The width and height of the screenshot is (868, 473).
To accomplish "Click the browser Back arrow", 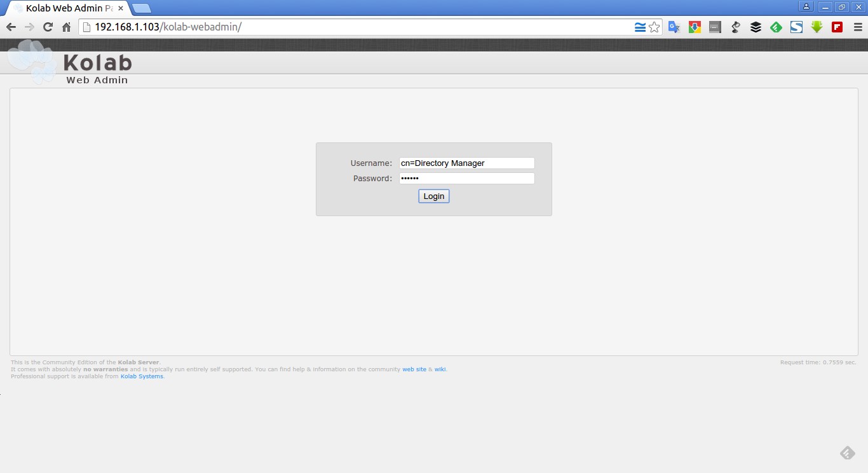I will [11, 27].
